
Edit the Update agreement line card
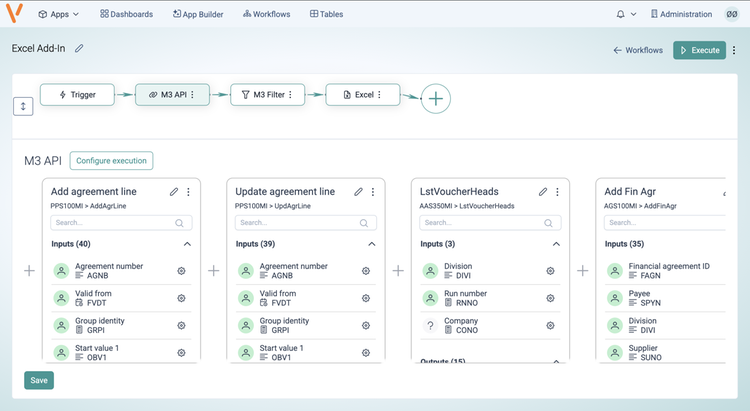pyautogui.click(x=358, y=192)
